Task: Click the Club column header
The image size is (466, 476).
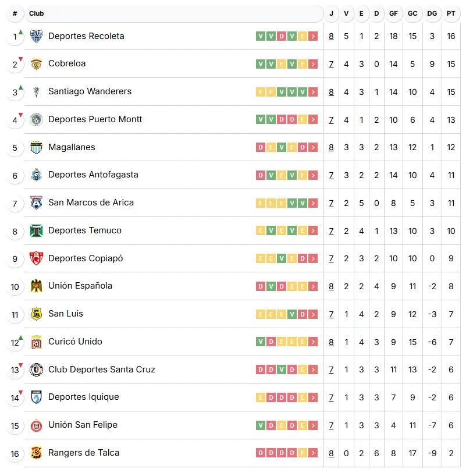Action: point(37,13)
